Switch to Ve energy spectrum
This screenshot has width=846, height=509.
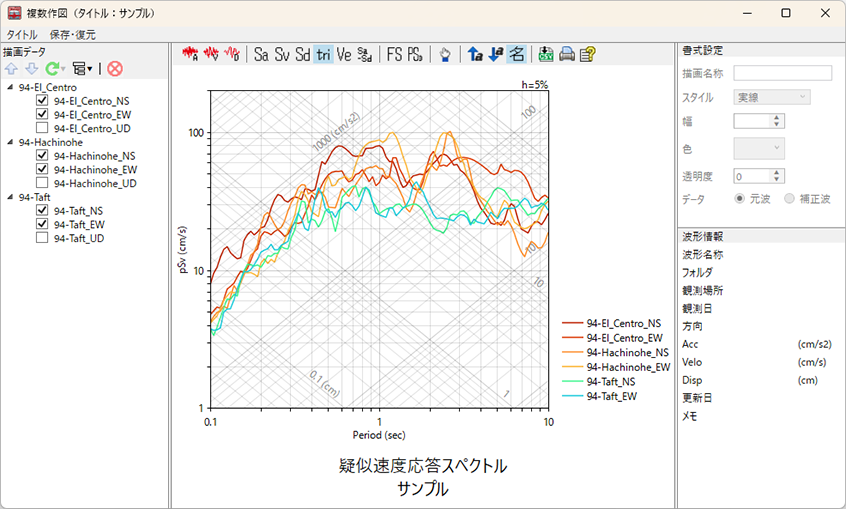(344, 55)
